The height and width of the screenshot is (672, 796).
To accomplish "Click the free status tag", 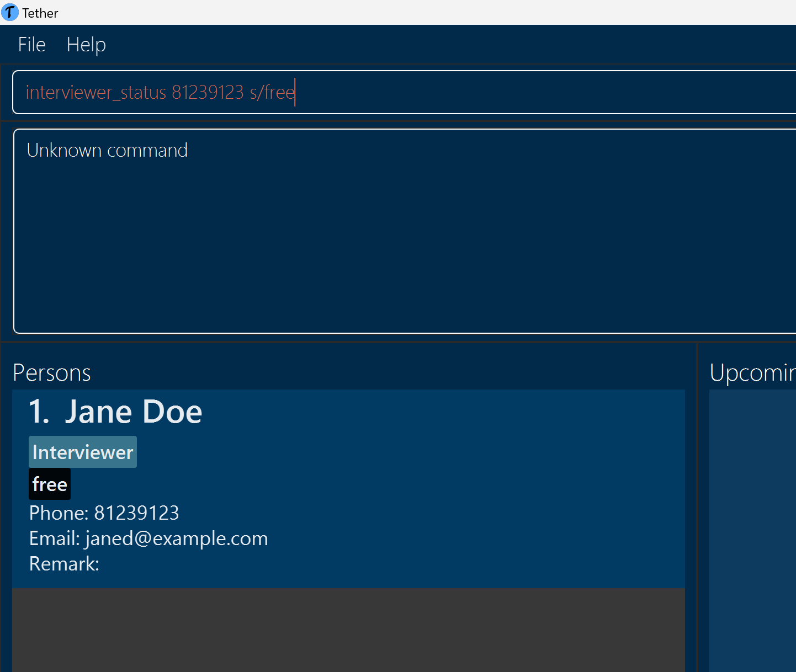I will click(50, 484).
